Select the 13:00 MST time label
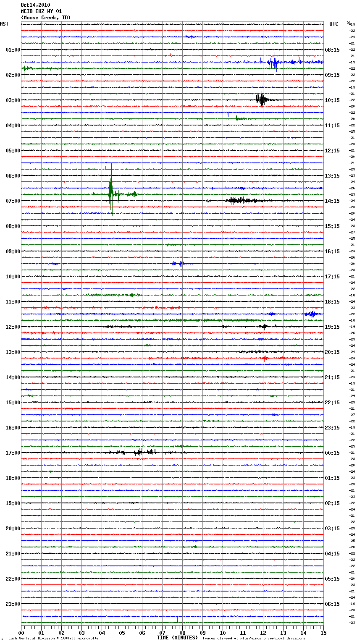This screenshot has width=357, height=644. point(13,352)
